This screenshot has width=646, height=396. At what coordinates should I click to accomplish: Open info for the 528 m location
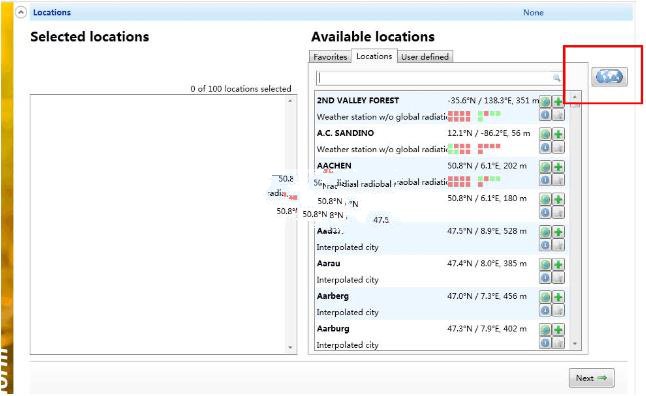545,245
